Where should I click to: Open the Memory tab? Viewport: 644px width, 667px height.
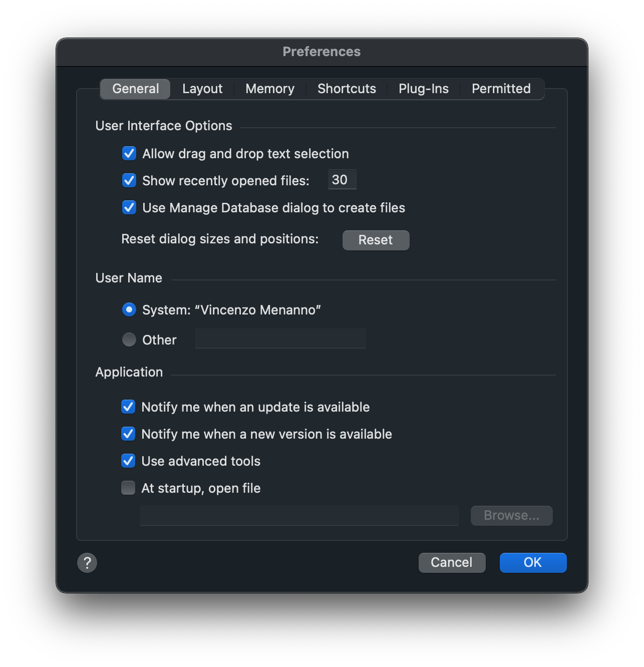coord(270,89)
